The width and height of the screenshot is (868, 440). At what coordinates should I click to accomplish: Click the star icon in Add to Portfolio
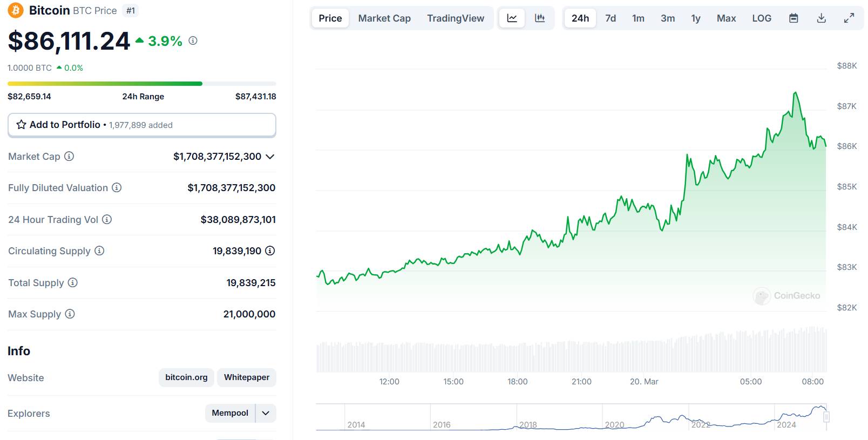(x=21, y=125)
